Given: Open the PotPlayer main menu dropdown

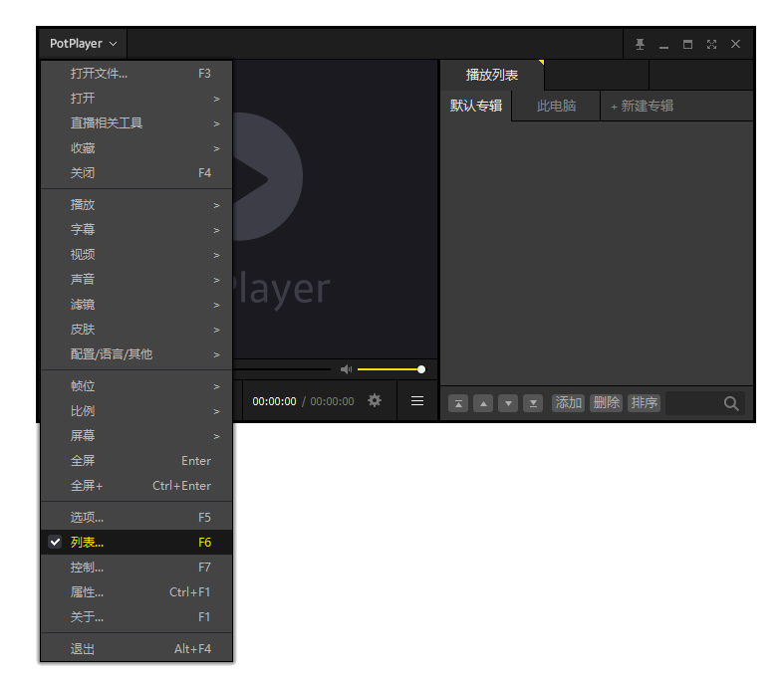Looking at the screenshot, I should click(x=83, y=44).
